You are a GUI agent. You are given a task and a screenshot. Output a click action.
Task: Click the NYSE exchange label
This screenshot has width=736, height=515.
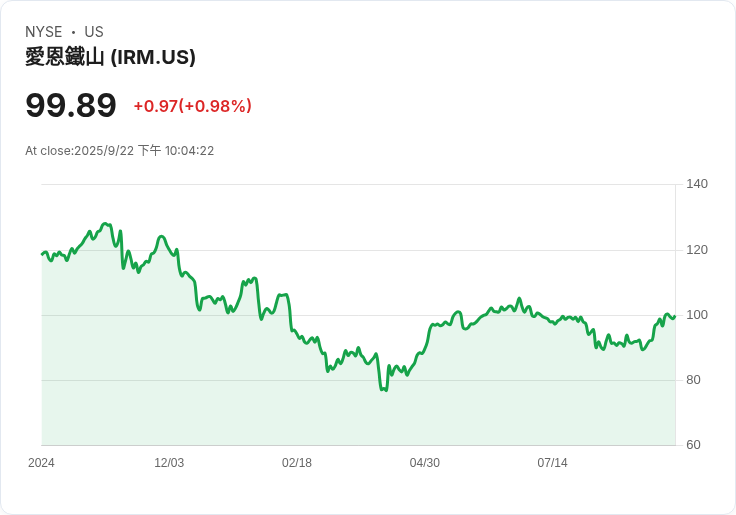(x=44, y=32)
